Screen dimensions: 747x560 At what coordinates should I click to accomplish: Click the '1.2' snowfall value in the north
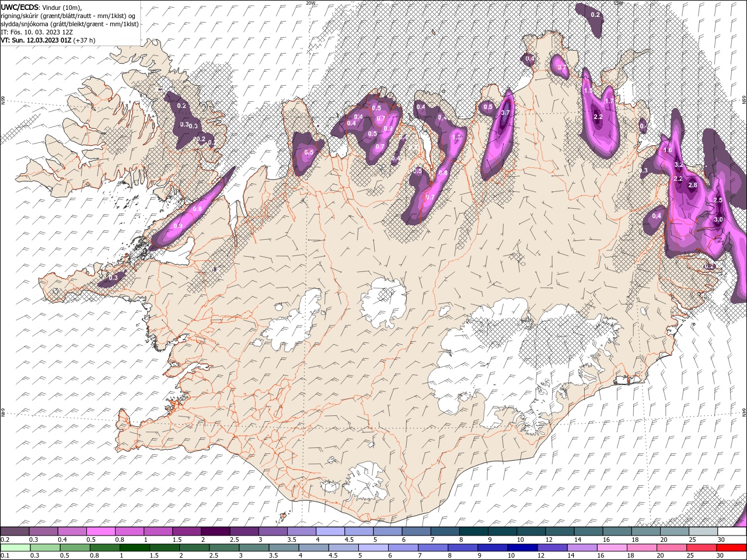tap(457, 137)
